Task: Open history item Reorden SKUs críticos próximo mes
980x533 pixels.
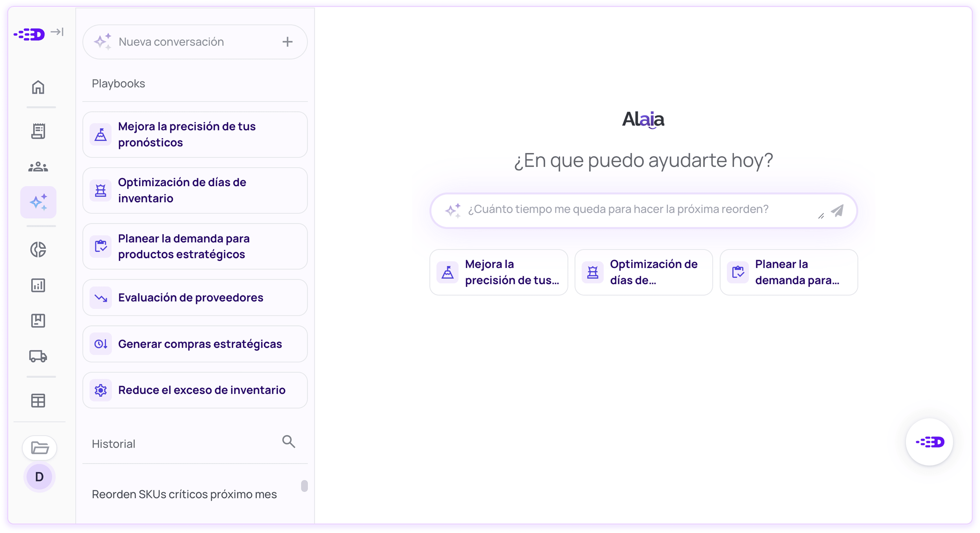Action: (184, 494)
